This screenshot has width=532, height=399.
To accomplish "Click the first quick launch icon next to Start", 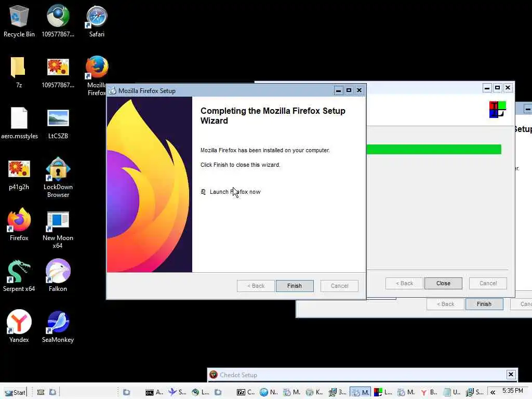I will click(41, 393).
